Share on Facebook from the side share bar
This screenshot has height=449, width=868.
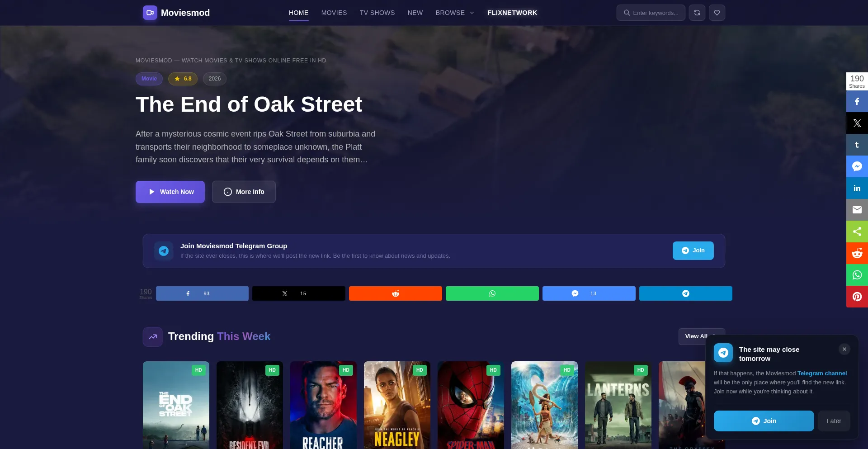tap(857, 101)
